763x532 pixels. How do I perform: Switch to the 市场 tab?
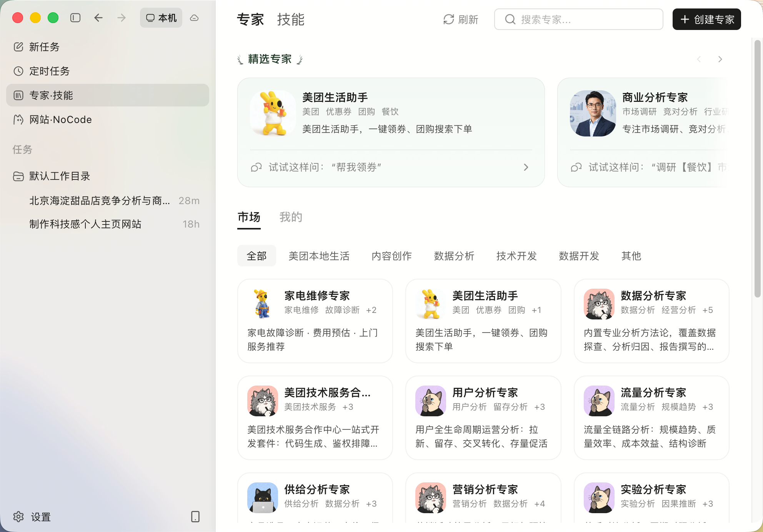tap(249, 217)
